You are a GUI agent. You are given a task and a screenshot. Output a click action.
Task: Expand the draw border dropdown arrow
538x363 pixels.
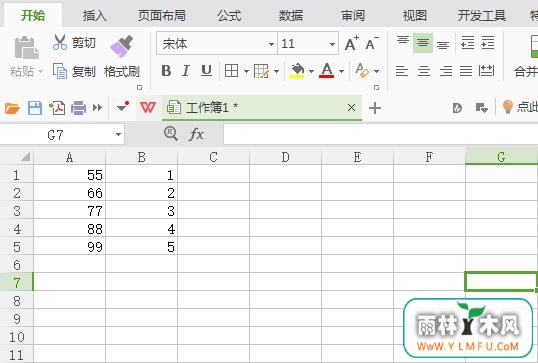coord(276,71)
